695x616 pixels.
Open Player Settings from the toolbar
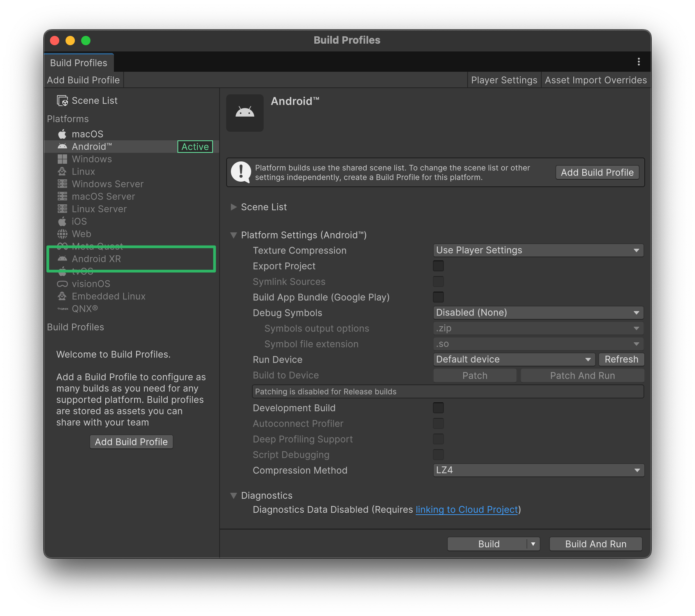[504, 80]
